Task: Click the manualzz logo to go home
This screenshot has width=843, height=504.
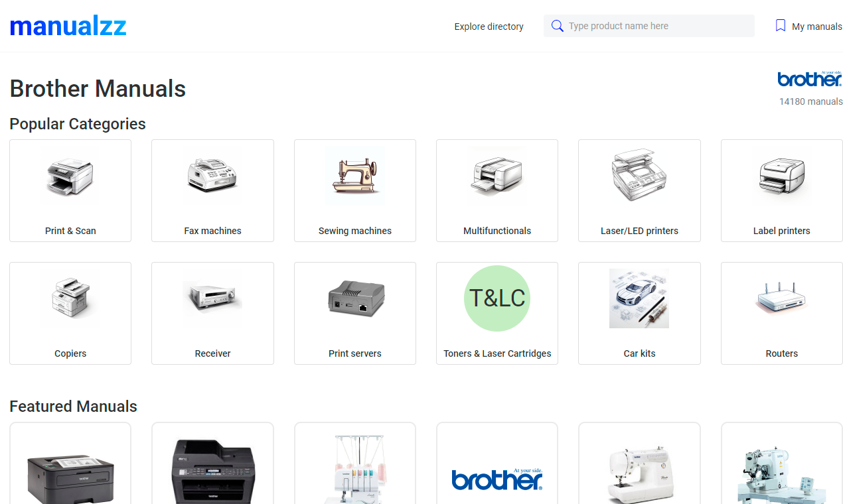Action: (68, 26)
